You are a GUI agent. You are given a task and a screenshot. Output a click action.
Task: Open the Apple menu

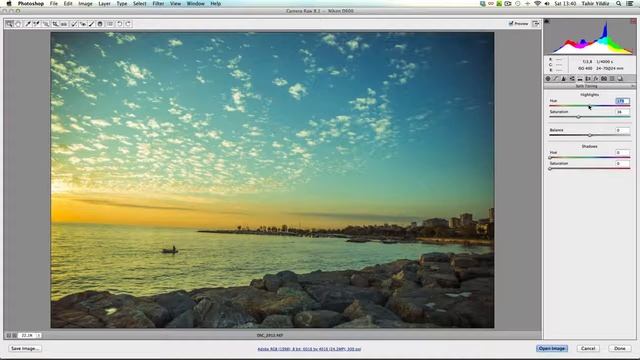pyautogui.click(x=9, y=4)
